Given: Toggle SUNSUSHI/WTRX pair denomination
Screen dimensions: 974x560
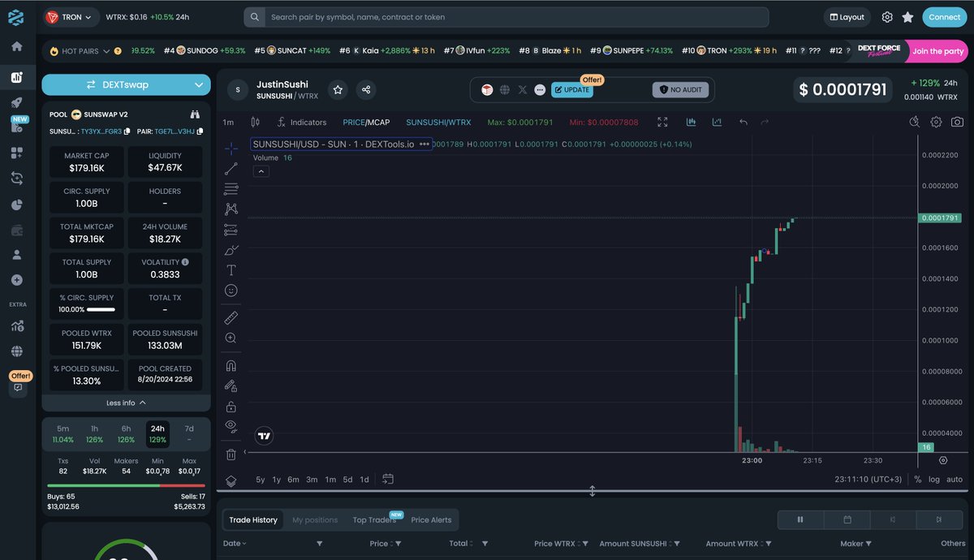Looking at the screenshot, I should pyautogui.click(x=438, y=123).
